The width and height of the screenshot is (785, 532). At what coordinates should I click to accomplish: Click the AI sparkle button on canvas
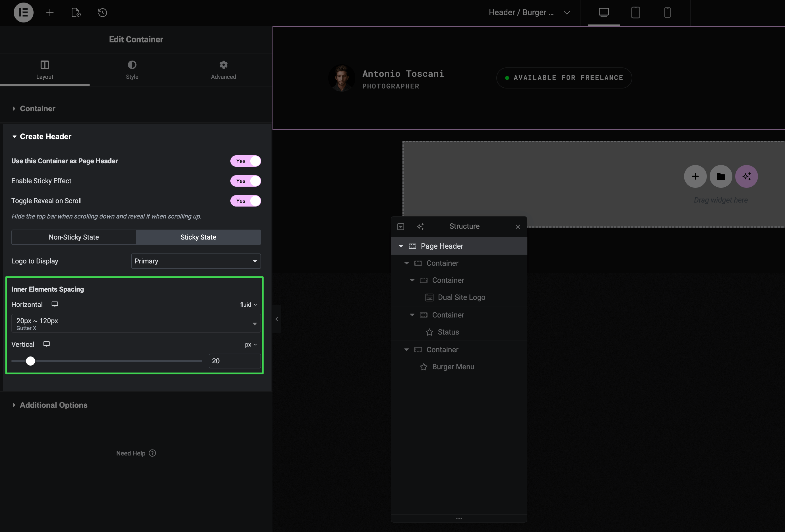click(x=746, y=176)
